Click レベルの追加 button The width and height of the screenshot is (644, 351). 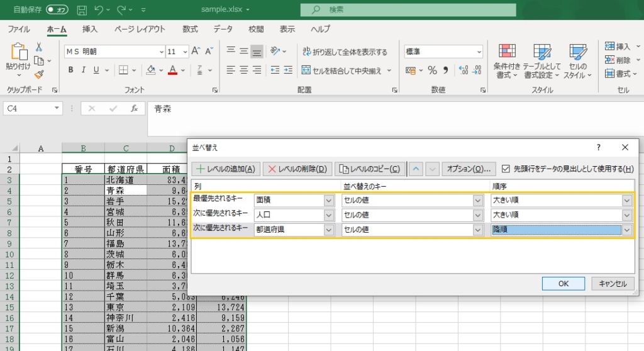(225, 169)
